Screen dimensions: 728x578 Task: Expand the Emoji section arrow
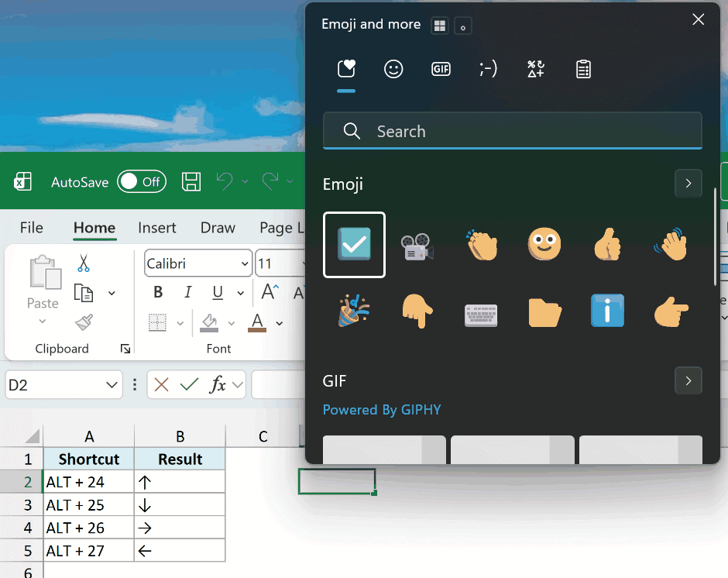(x=688, y=184)
